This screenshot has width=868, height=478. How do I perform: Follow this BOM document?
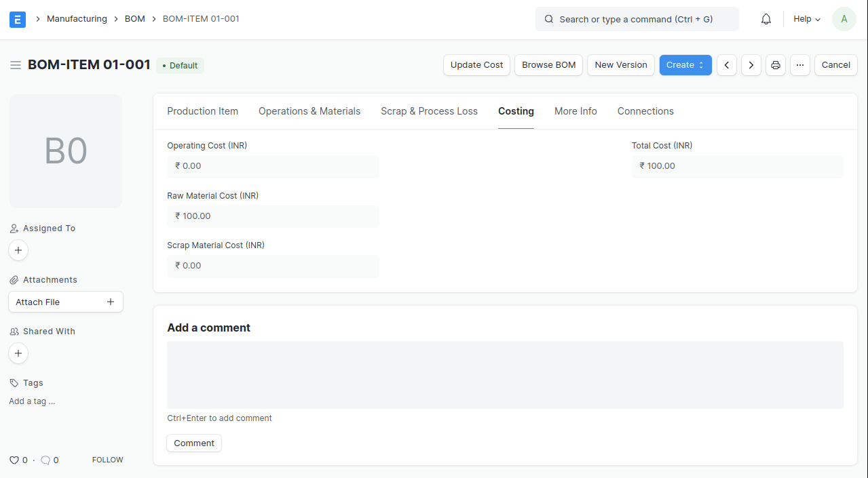coord(107,460)
